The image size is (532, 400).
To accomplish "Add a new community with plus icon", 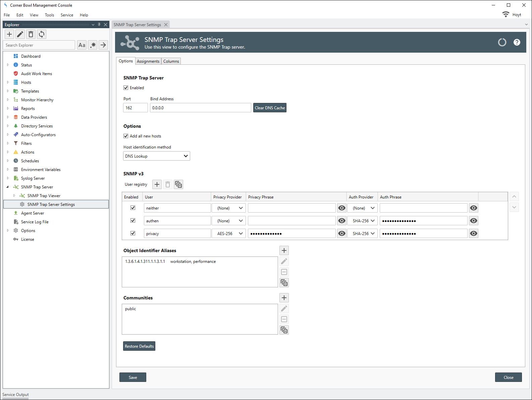I will coord(284,298).
